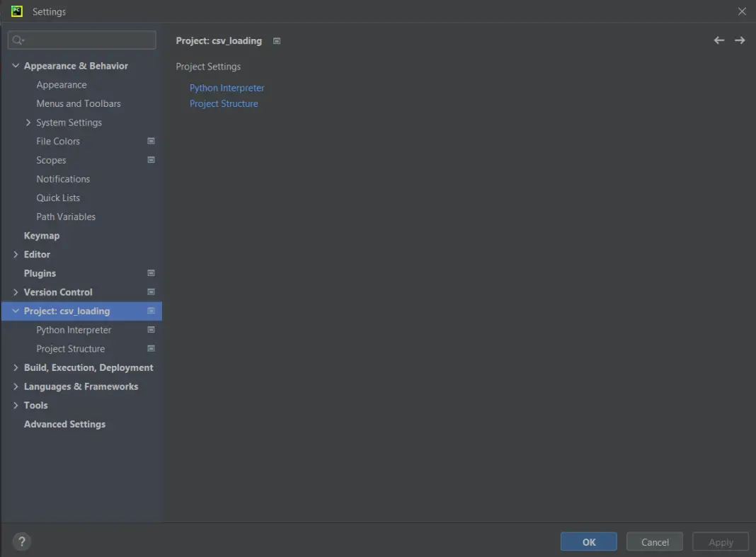The image size is (756, 557).
Task: Expand Build, Execution, Deployment section
Action: pyautogui.click(x=16, y=367)
